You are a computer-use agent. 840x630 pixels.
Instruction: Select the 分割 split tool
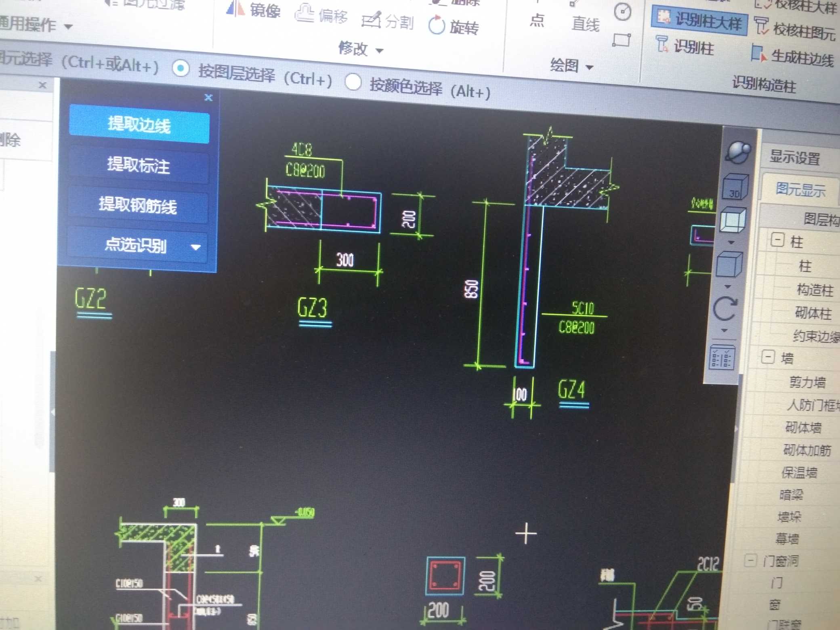tap(388, 20)
